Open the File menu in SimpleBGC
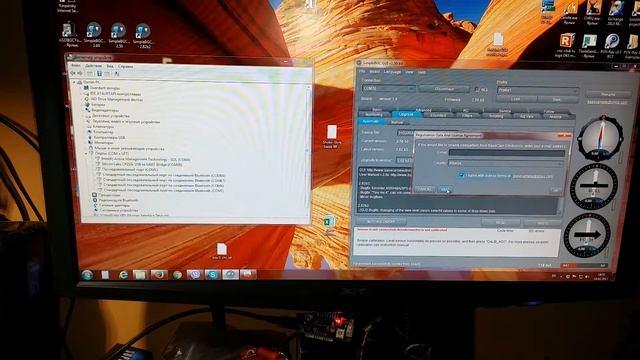640x360 pixels. (x=362, y=71)
